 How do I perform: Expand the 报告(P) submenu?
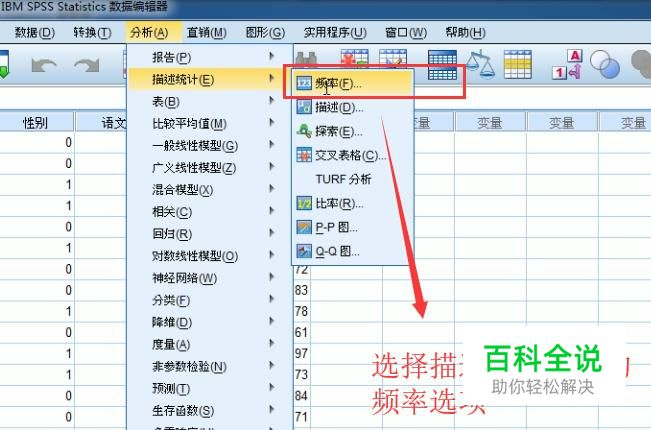point(209,57)
